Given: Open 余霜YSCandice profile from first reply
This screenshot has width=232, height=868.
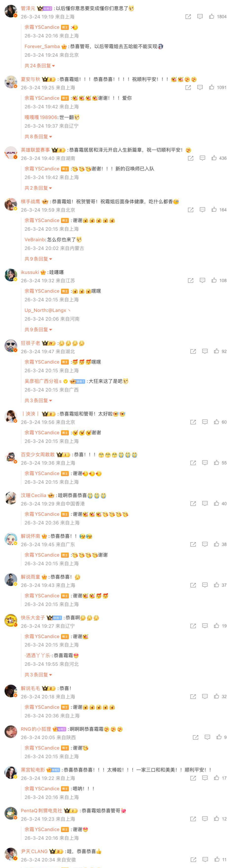Looking at the screenshot, I should coord(42,27).
